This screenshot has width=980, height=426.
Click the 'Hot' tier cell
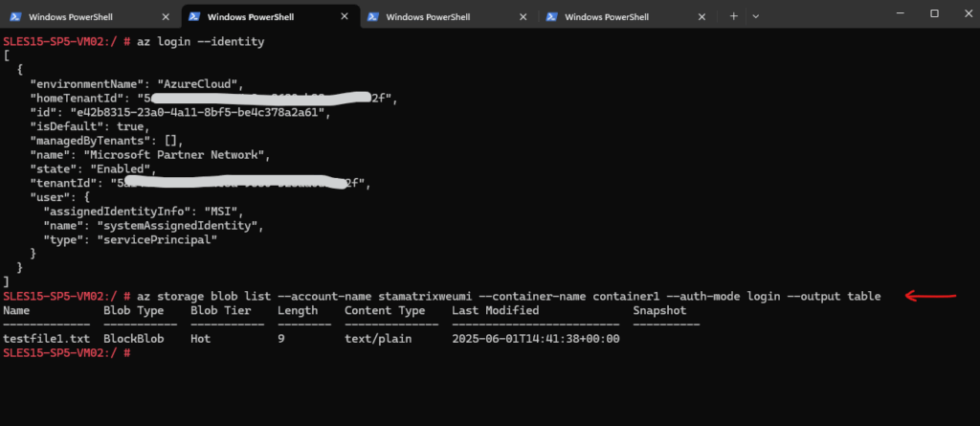pos(201,339)
